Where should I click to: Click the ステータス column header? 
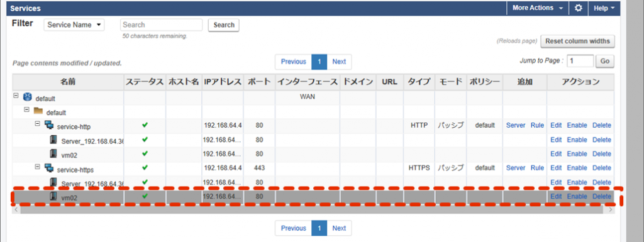tap(145, 82)
